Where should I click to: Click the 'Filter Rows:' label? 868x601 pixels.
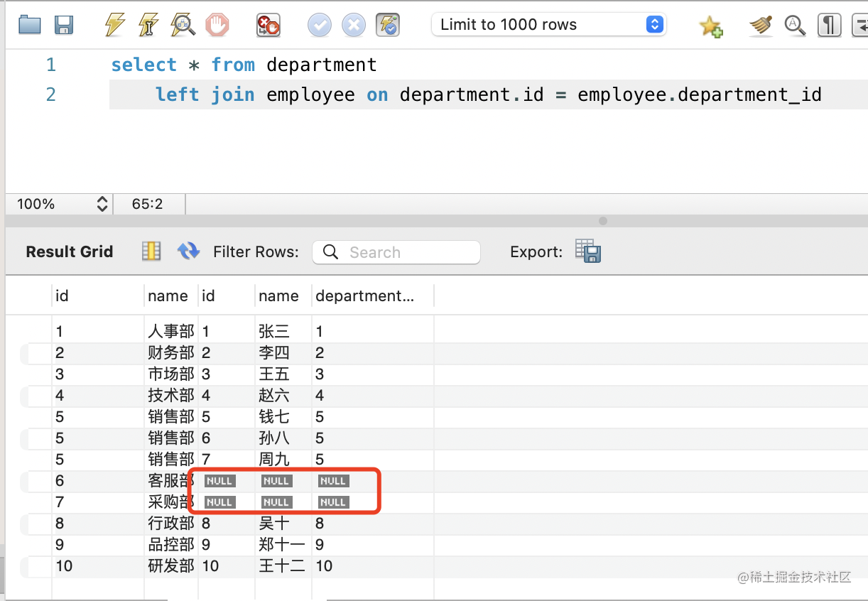point(256,252)
